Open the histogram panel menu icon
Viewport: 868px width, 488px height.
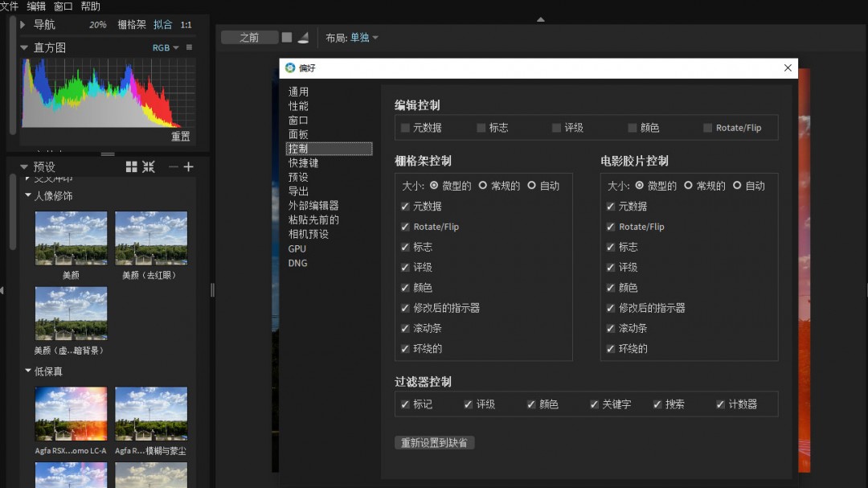[x=190, y=47]
